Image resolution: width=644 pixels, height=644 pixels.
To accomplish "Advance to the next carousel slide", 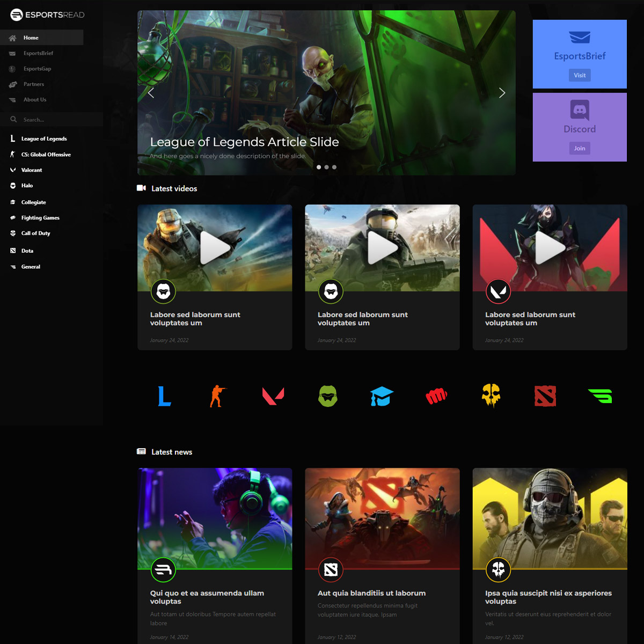I will [x=502, y=93].
